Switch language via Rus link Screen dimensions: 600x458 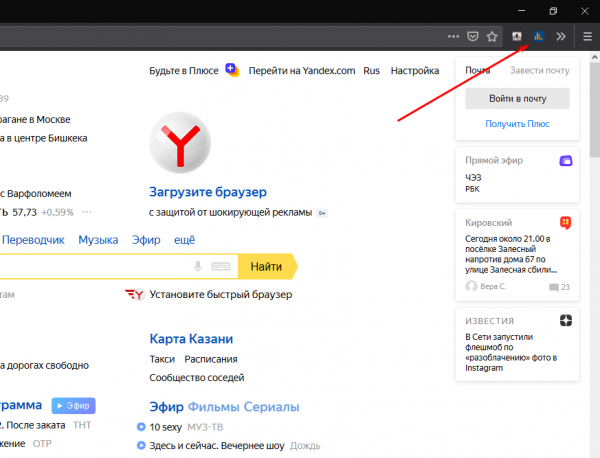click(372, 71)
